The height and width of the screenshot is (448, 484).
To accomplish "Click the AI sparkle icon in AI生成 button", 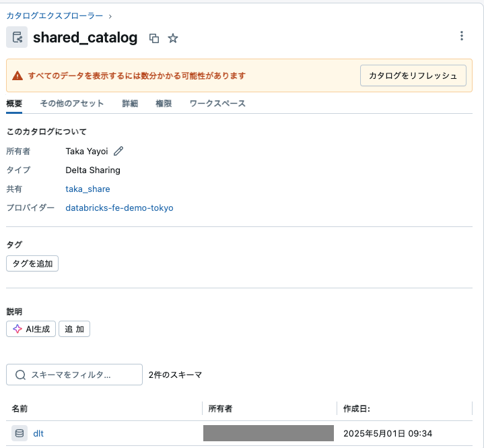I will [18, 329].
